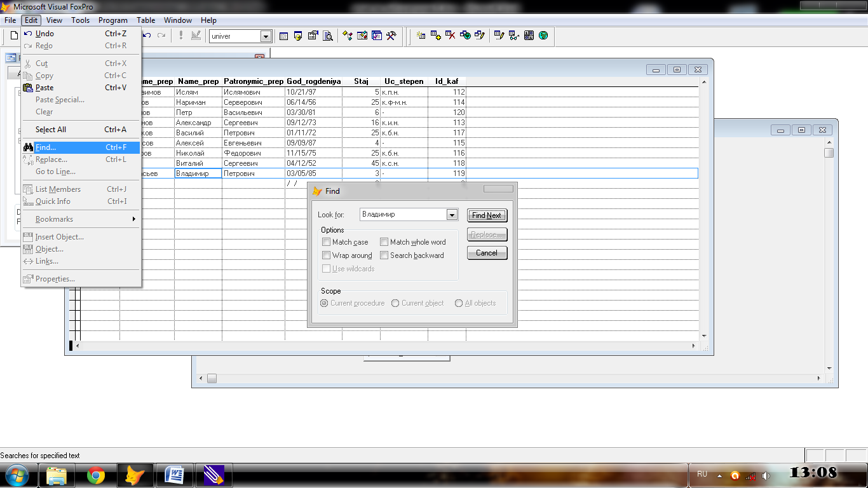868x488 pixels.
Task: Click the Find Next button
Action: point(487,215)
